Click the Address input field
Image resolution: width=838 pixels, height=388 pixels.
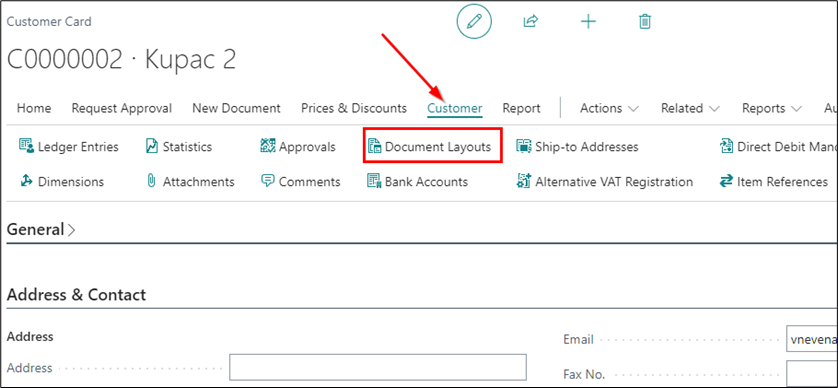[x=378, y=367]
